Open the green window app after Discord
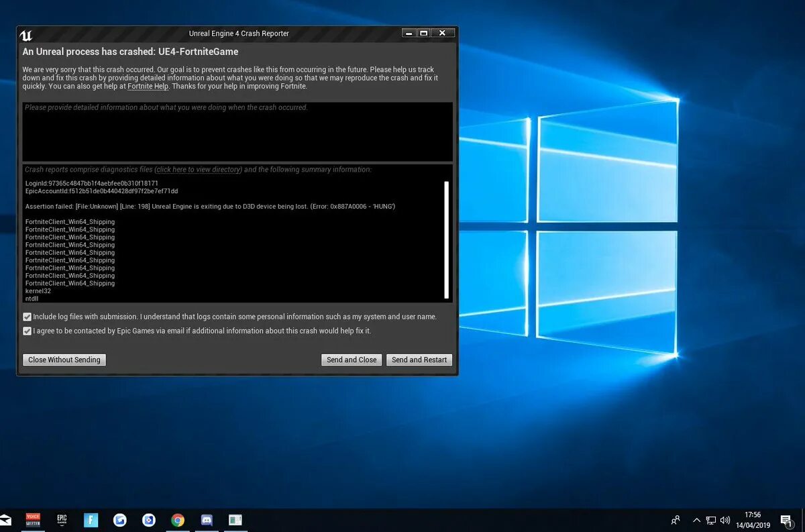This screenshot has height=532, width=805. click(x=235, y=520)
